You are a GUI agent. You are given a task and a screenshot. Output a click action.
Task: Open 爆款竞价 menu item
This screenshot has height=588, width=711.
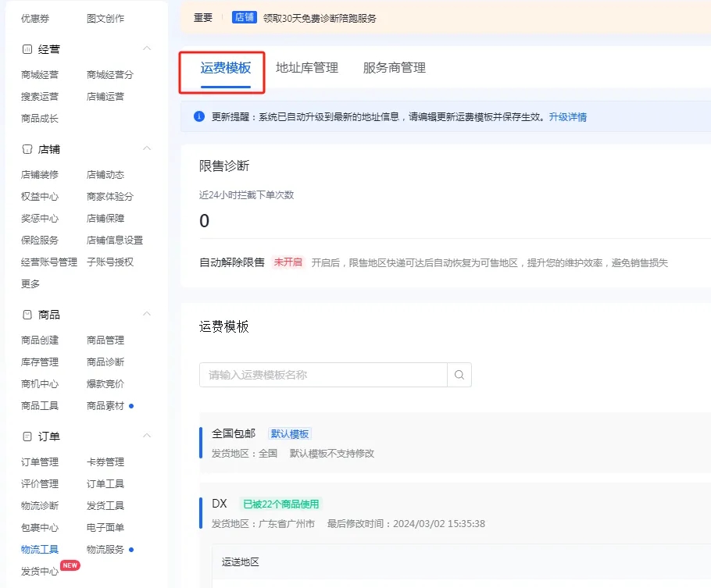pyautogui.click(x=105, y=383)
